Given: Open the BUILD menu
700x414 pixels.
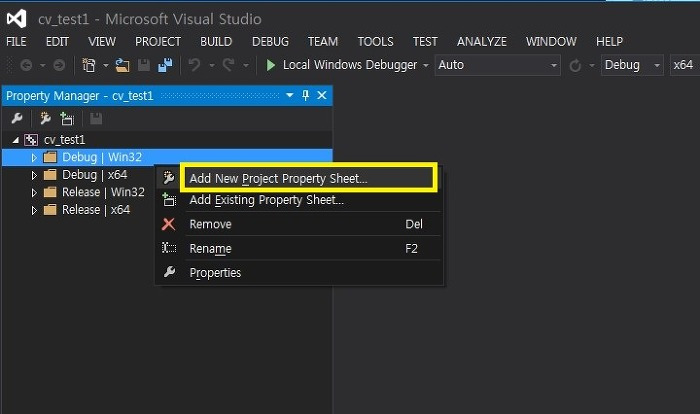Looking at the screenshot, I should (x=216, y=42).
